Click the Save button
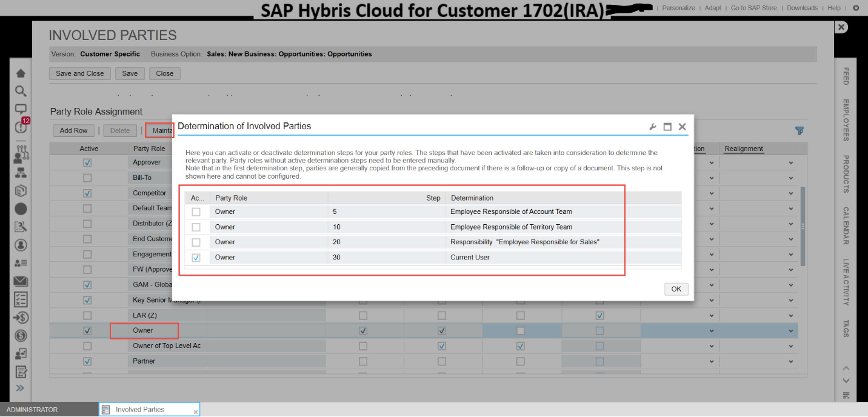This screenshot has height=417, width=868. (130, 73)
